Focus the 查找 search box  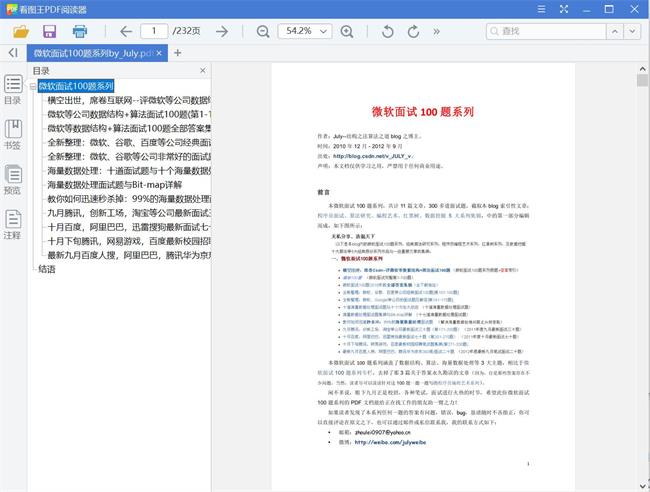tap(546, 31)
